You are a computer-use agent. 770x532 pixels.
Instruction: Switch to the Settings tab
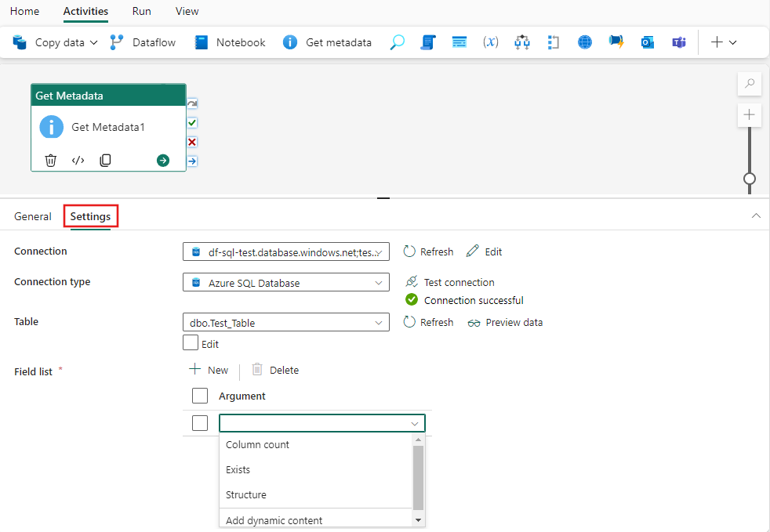click(x=90, y=216)
